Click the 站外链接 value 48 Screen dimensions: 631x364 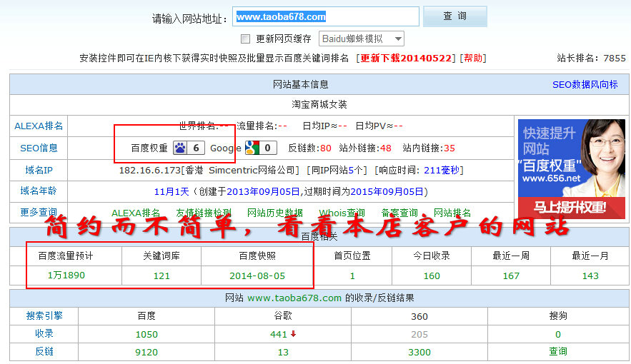point(385,148)
